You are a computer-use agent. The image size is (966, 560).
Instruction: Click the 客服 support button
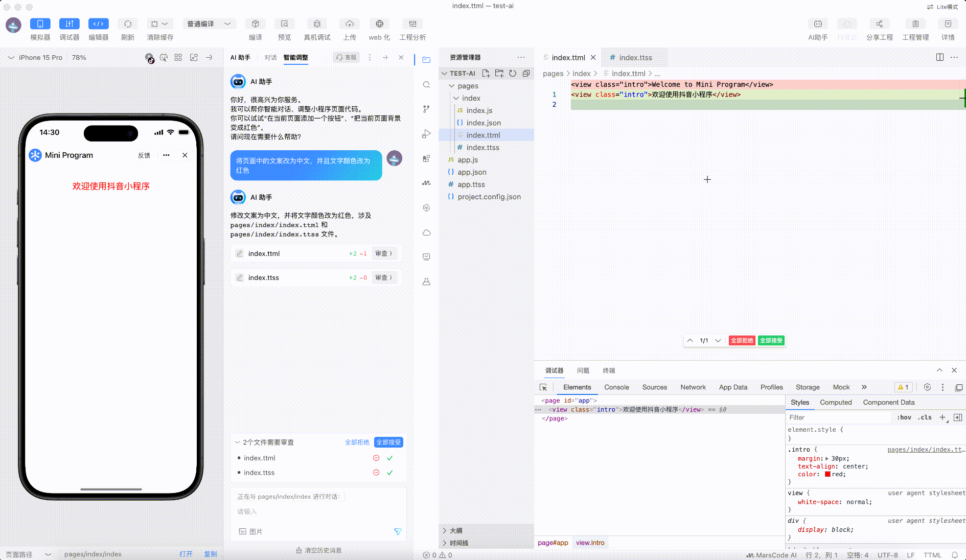point(346,58)
